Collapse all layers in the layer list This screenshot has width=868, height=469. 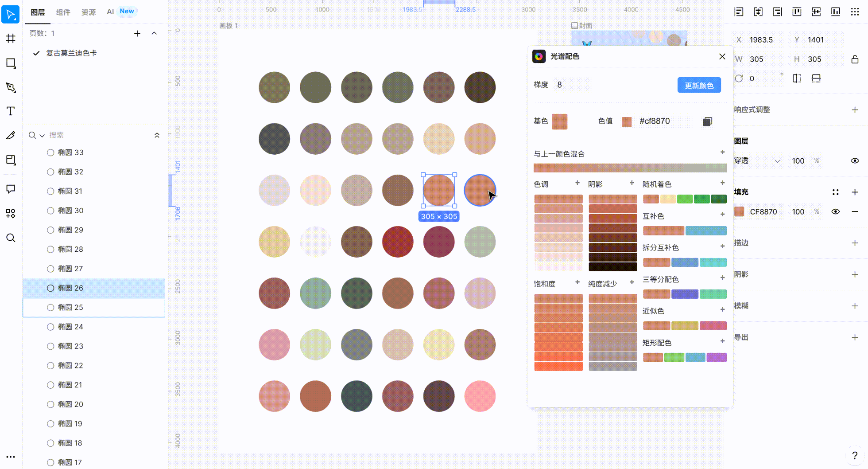coord(157,135)
